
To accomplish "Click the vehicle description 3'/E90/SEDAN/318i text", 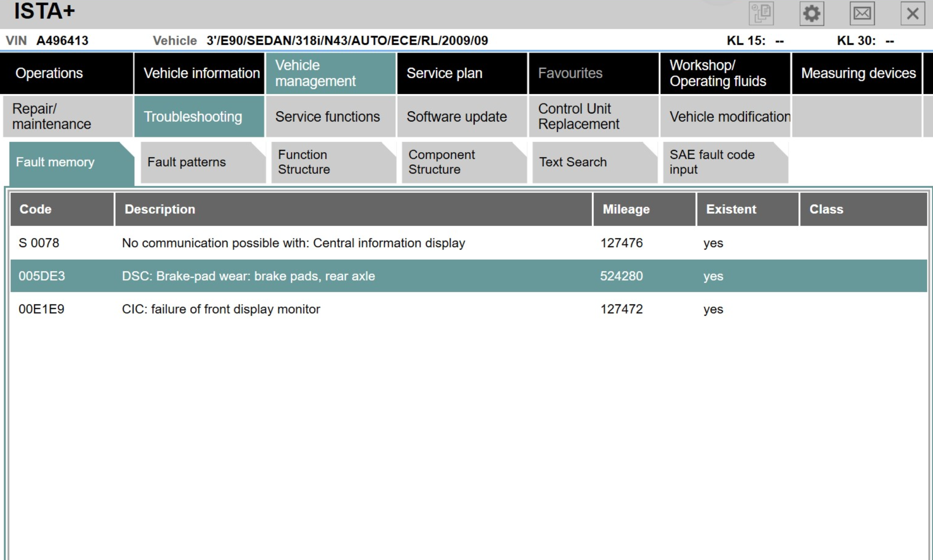I will pyautogui.click(x=347, y=41).
